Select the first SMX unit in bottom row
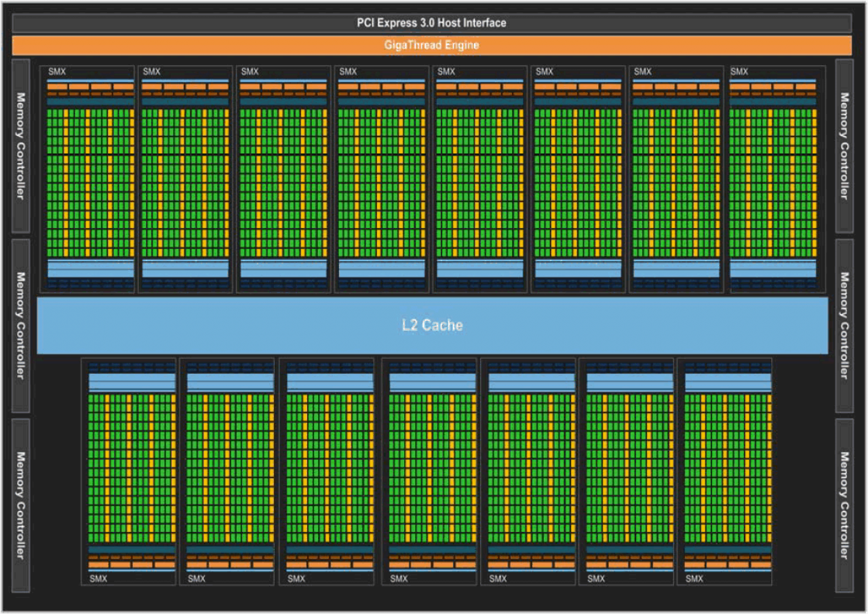The width and height of the screenshot is (868, 614). coord(129,472)
